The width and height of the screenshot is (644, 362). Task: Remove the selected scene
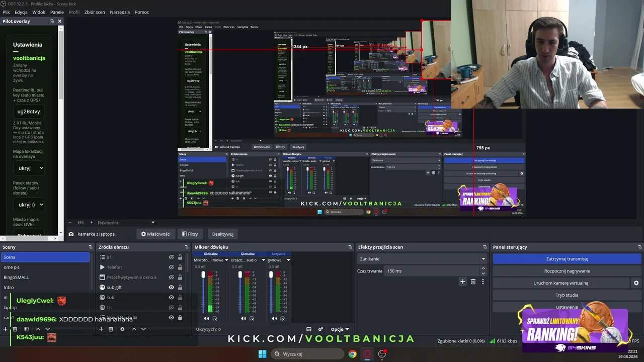15,329
